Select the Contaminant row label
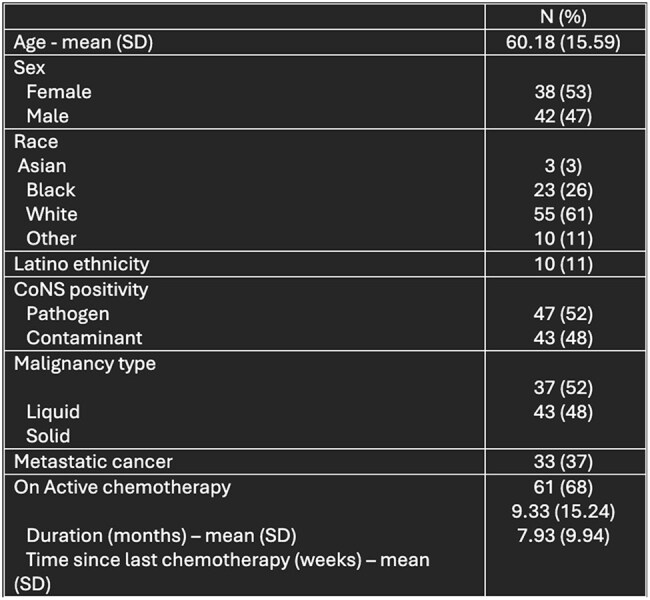Image resolution: width=650 pixels, height=600 pixels. (84, 338)
